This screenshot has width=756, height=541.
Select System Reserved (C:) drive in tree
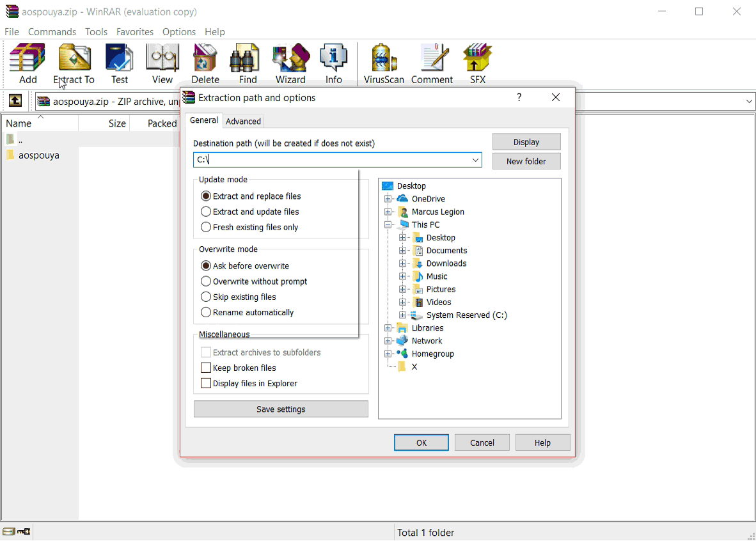tap(466, 315)
